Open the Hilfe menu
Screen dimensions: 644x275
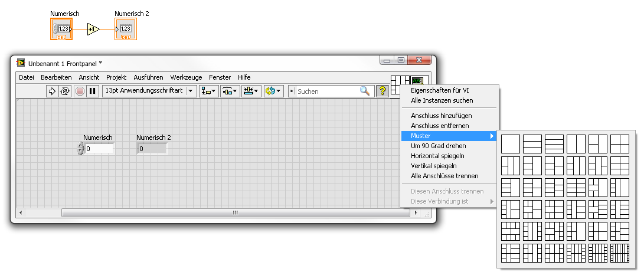(244, 77)
